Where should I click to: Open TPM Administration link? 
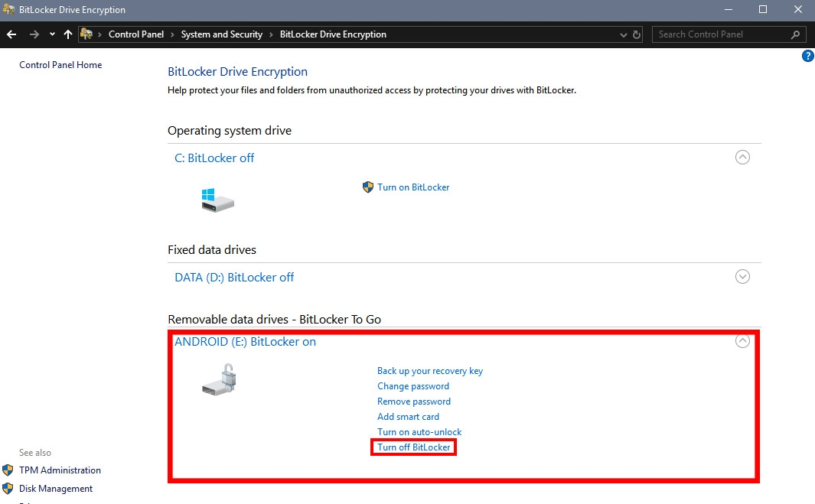click(60, 470)
